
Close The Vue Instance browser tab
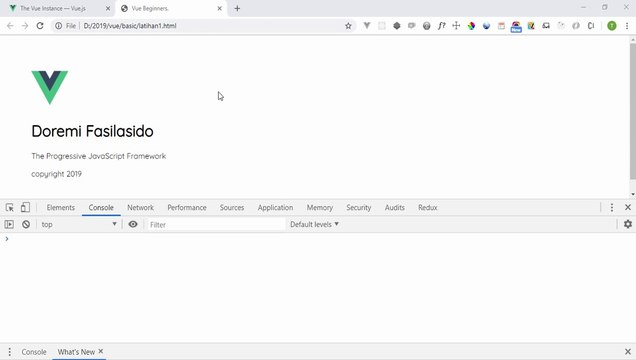tap(108, 8)
